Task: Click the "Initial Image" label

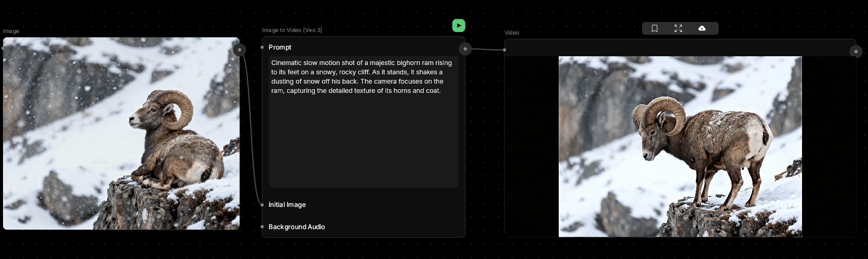Action: point(287,205)
